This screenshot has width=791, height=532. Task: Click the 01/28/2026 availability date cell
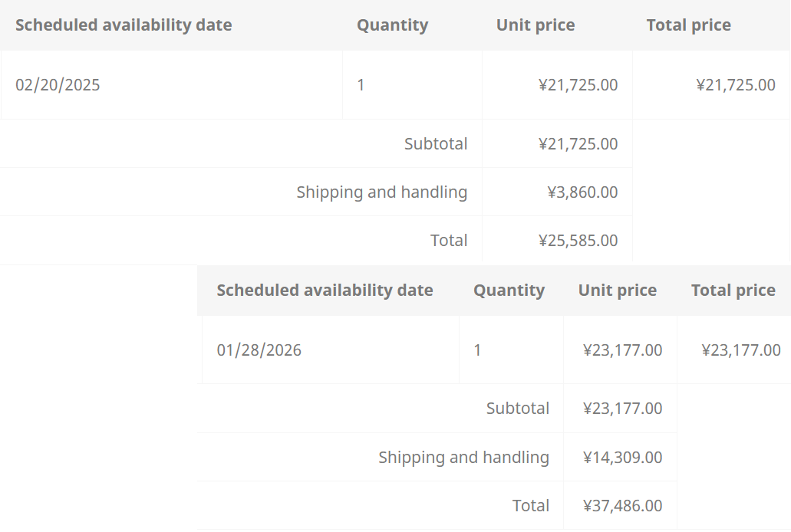259,350
